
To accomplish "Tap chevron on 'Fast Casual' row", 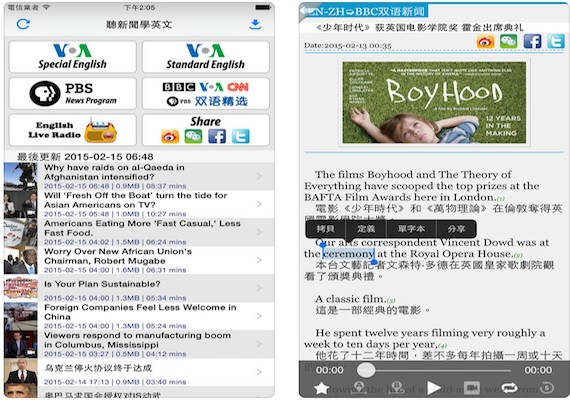I will coord(259,232).
